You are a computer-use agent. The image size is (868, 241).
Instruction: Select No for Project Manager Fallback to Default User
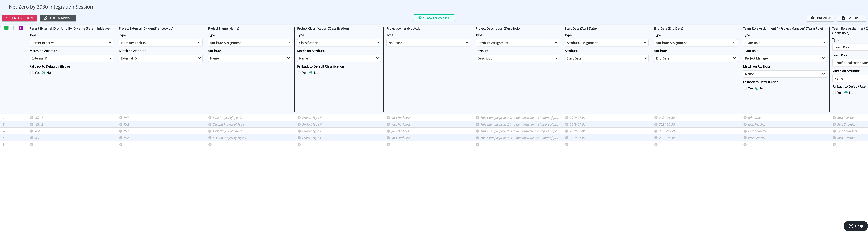(757, 88)
